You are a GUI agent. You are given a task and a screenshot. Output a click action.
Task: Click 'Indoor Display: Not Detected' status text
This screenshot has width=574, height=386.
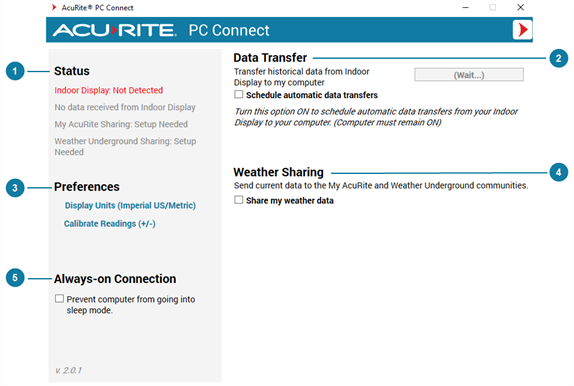point(109,90)
